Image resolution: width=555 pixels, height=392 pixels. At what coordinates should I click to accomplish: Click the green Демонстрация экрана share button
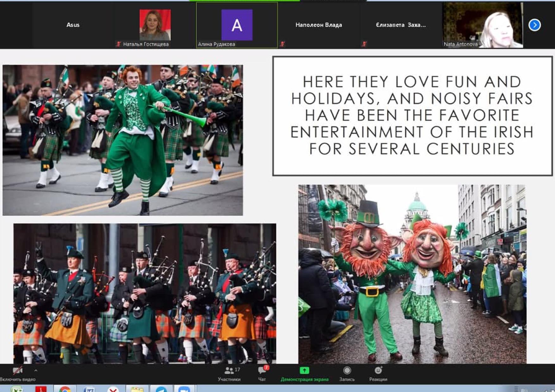(x=304, y=373)
